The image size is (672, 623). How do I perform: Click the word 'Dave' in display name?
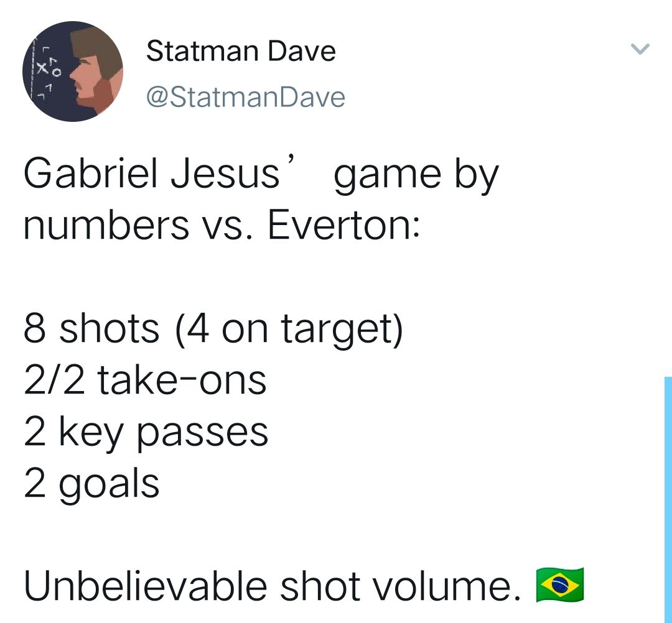(302, 51)
